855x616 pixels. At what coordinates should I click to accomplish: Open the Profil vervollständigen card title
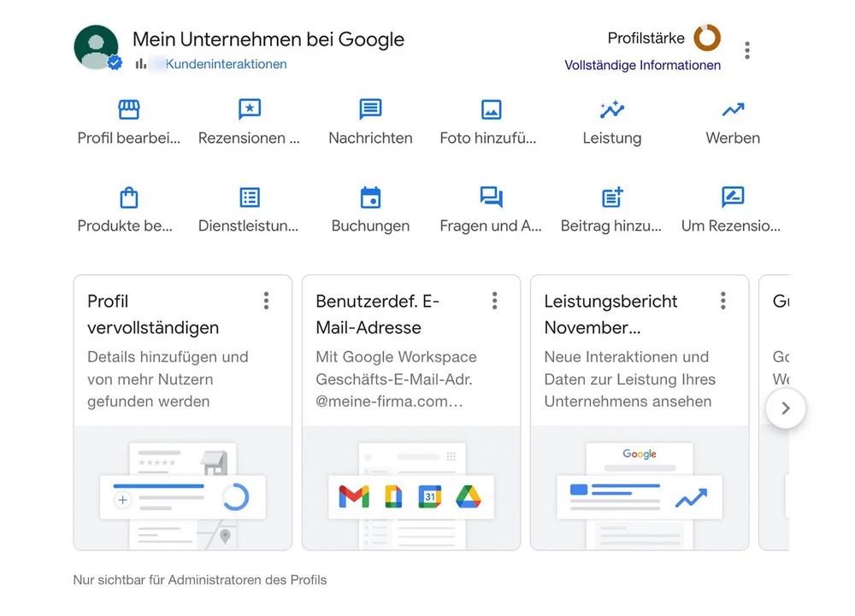pyautogui.click(x=153, y=314)
